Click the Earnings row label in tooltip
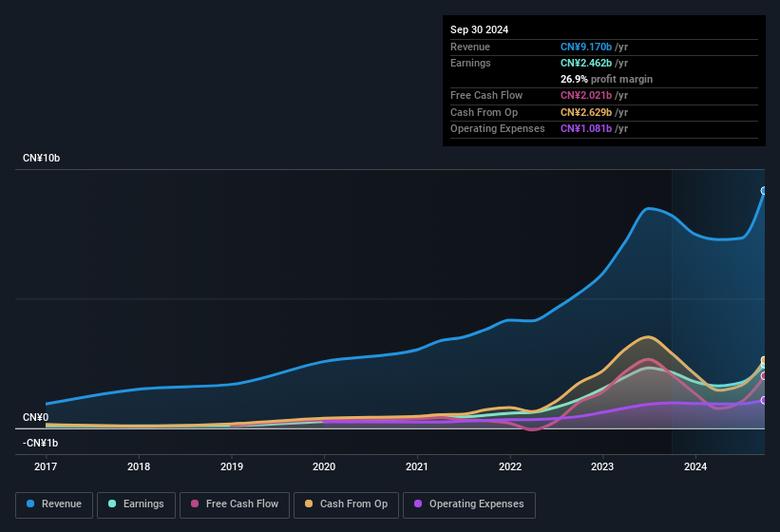 [470, 63]
